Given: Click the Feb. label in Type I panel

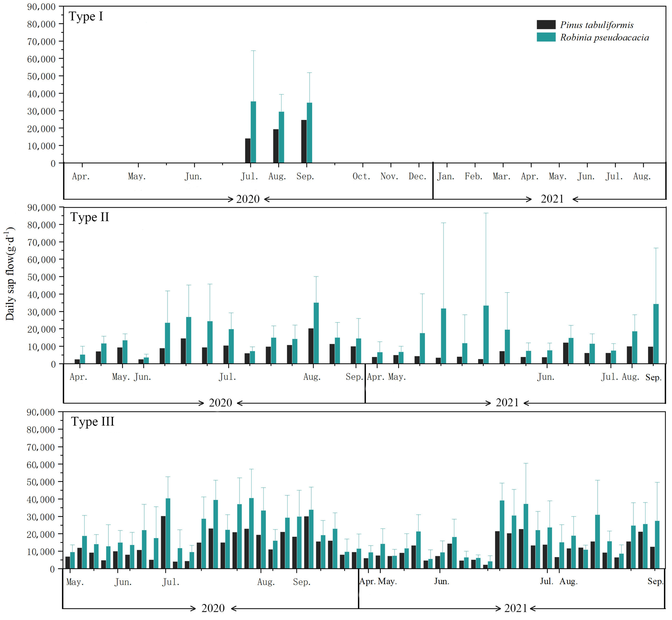Looking at the screenshot, I should tap(473, 176).
